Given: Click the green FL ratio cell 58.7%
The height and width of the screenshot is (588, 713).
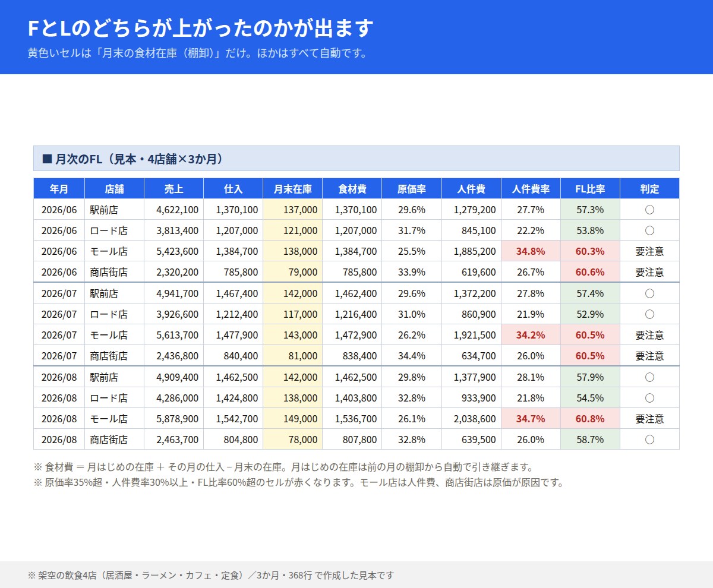Looking at the screenshot, I should [x=590, y=440].
